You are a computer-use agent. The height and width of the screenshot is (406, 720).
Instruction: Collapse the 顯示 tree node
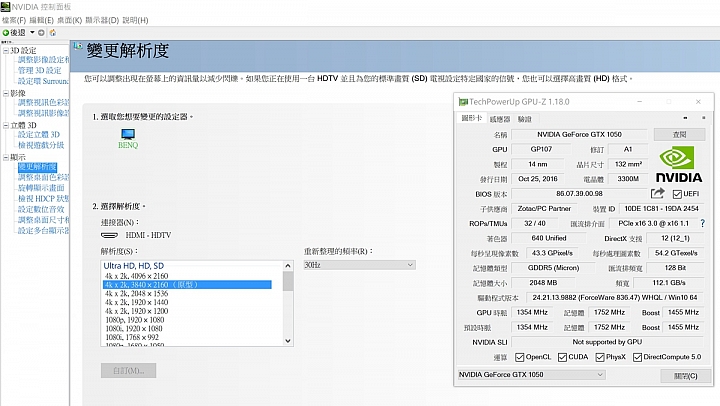click(x=6, y=157)
